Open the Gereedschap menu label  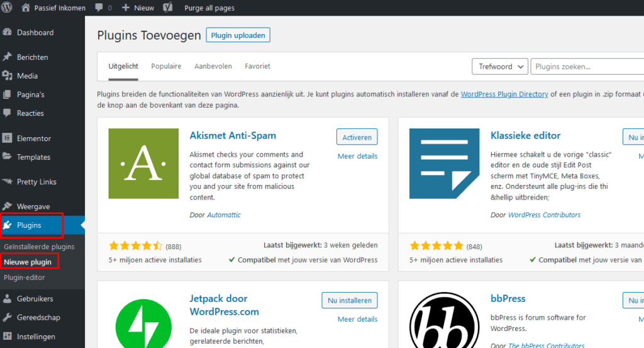[x=38, y=317]
